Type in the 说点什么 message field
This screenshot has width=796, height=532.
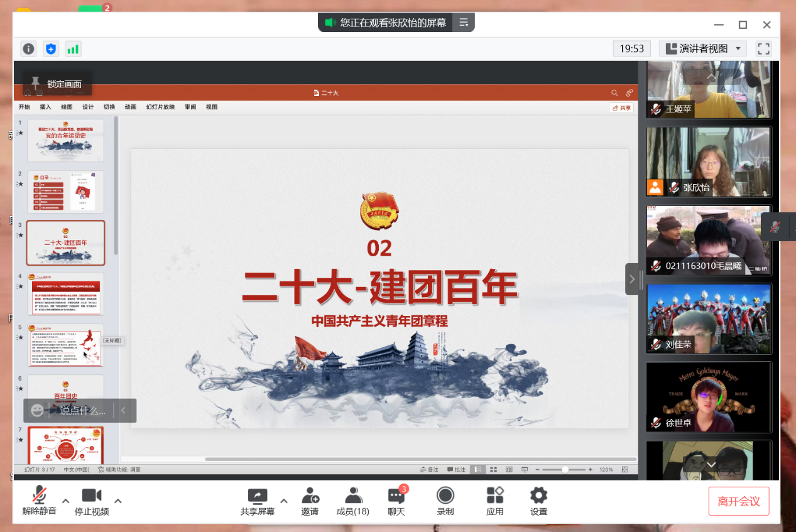coord(83,411)
